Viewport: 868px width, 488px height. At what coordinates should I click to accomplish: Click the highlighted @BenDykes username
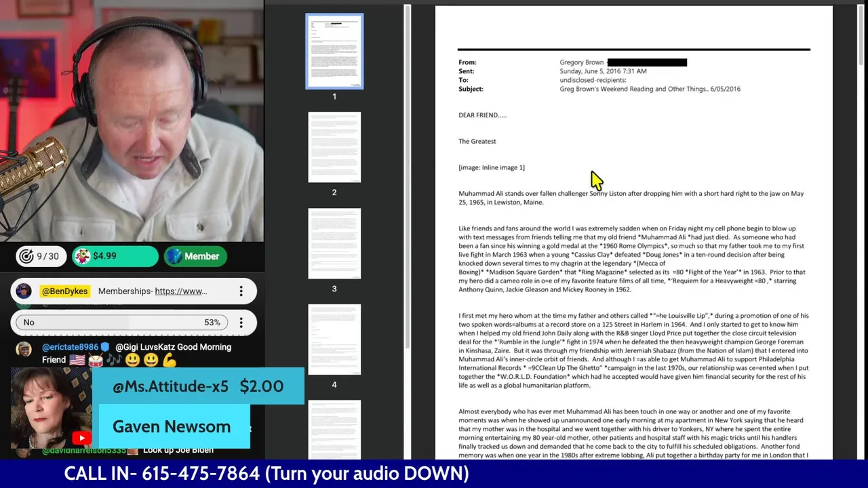(x=65, y=291)
